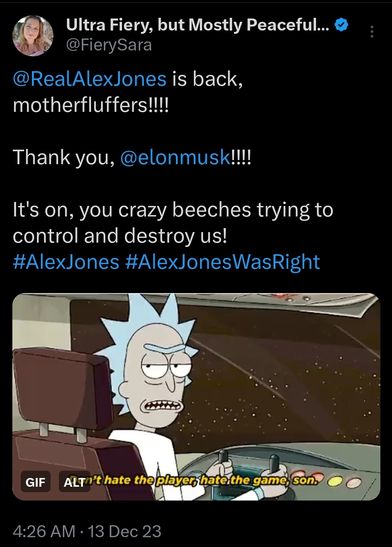Open the FierySara profile avatar

coord(33,36)
